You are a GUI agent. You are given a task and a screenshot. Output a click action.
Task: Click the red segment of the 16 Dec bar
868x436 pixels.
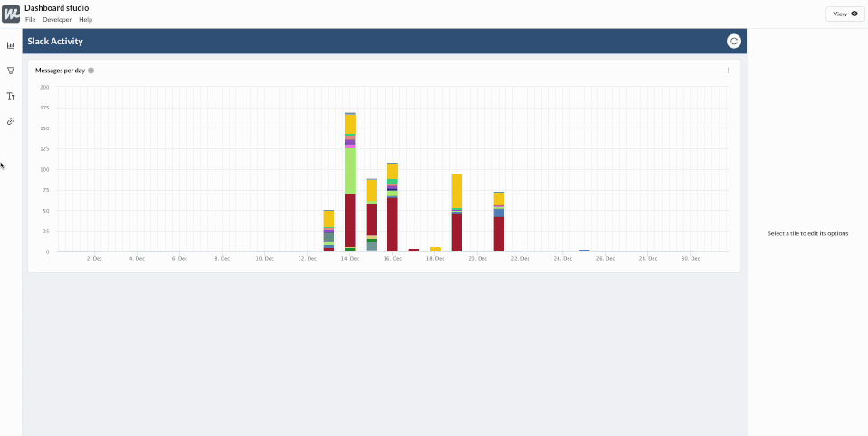pos(393,224)
